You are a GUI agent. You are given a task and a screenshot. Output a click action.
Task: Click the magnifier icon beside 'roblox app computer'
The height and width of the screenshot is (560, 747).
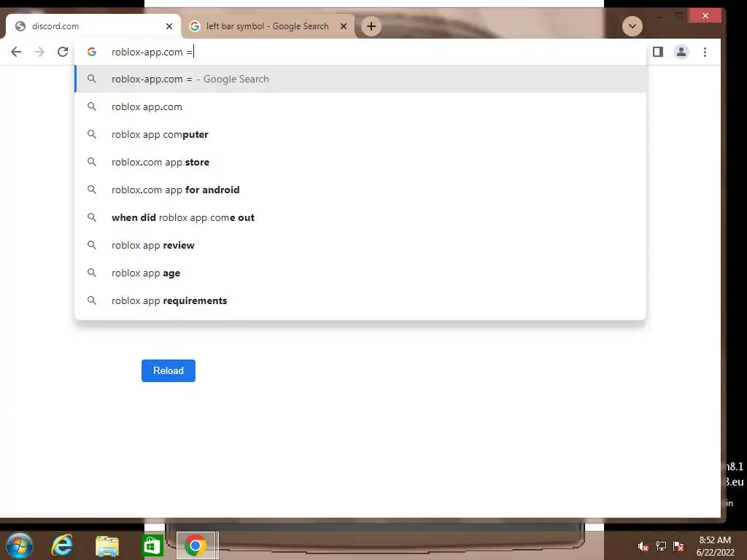coord(92,134)
